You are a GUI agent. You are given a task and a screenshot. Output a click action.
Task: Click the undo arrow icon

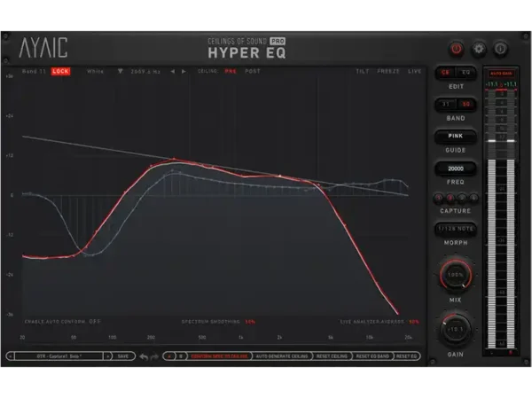click(144, 356)
